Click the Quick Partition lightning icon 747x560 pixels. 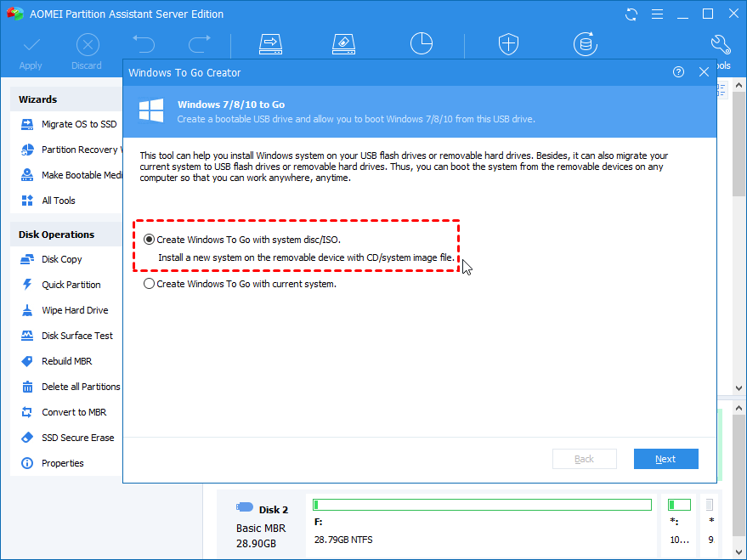tap(27, 285)
